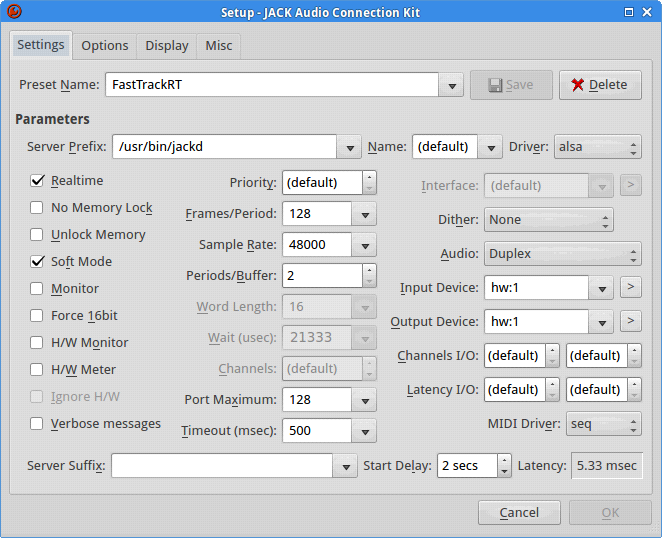Screen dimensions: 662x538
Task: Open the MIDI Driver seq selector
Action: (x=604, y=424)
